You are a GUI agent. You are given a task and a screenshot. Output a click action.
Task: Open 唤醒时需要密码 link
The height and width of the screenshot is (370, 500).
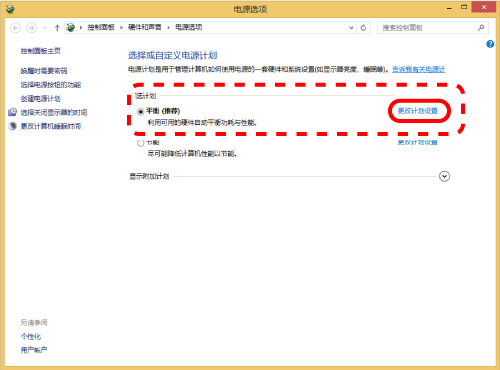point(44,71)
